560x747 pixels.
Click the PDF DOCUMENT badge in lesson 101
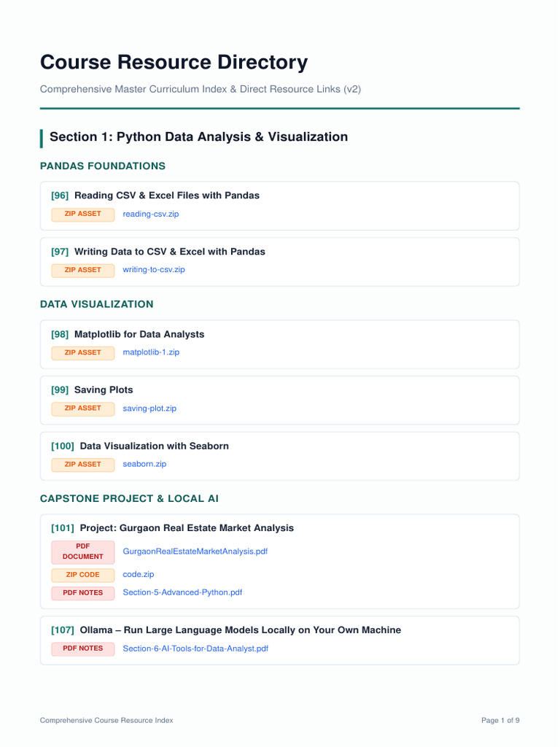pyautogui.click(x=83, y=552)
